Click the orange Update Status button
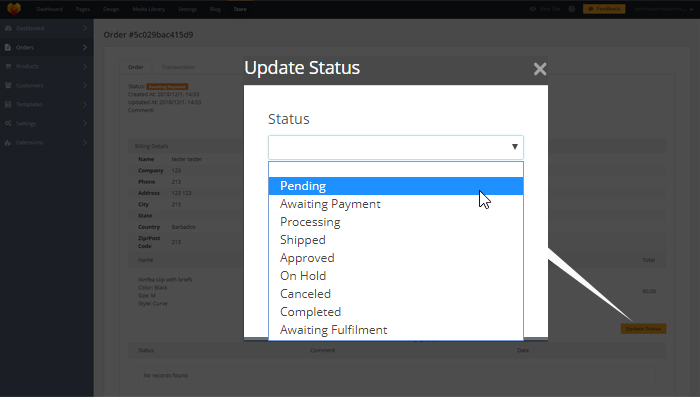 coord(643,329)
